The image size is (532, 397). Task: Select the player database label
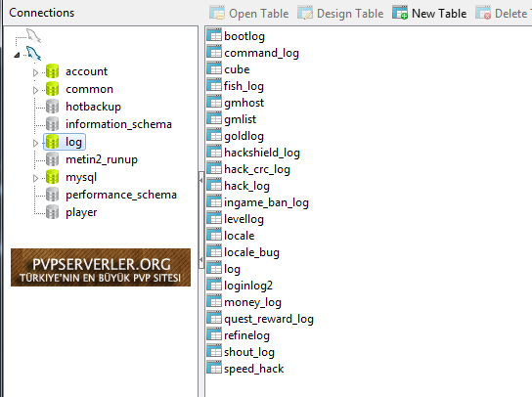[81, 213]
